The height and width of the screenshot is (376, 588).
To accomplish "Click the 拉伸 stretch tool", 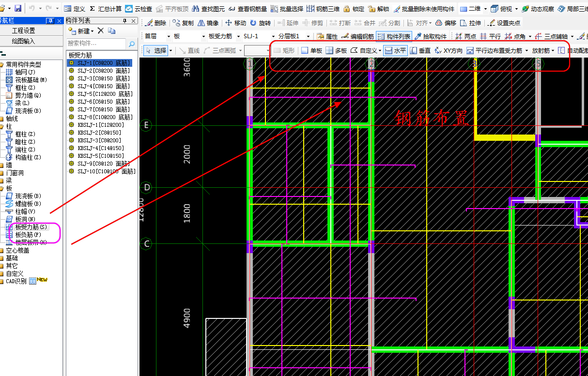I will click(470, 23).
